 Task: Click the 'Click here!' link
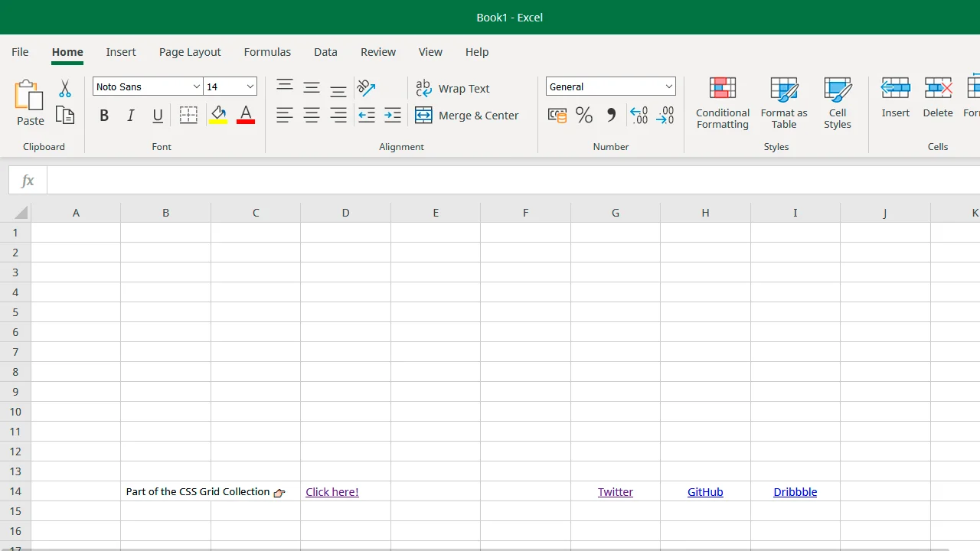[332, 491]
